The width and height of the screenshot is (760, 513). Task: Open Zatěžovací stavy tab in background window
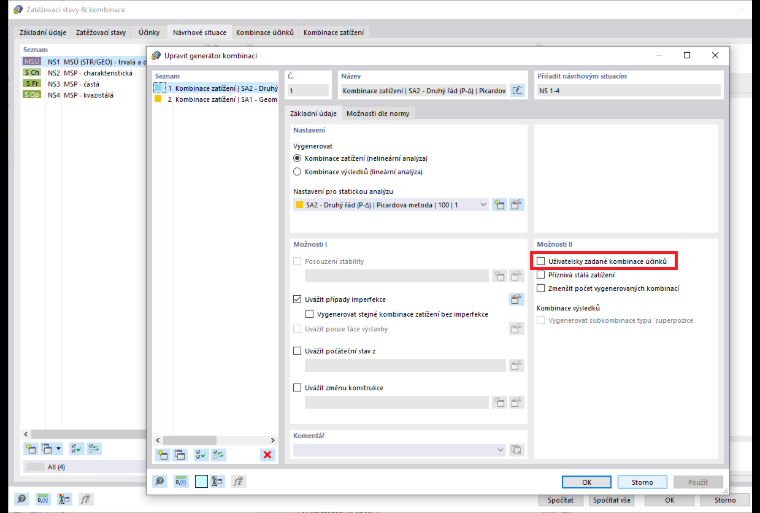(101, 32)
